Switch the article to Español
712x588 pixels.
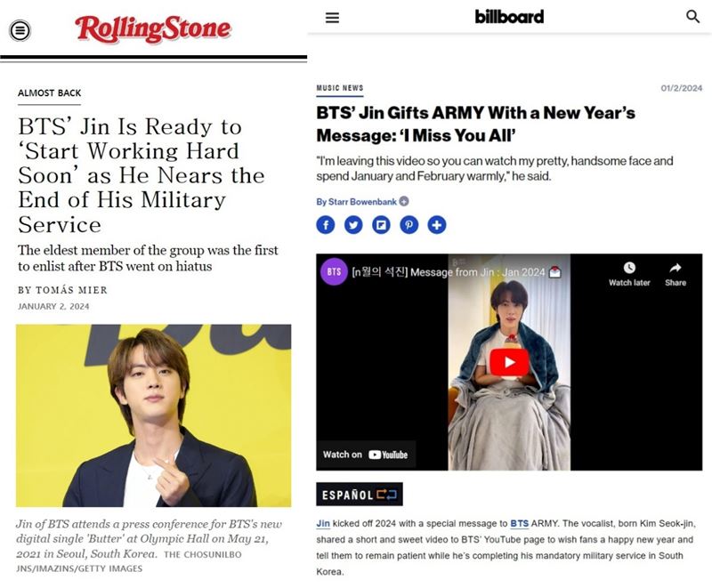(x=360, y=494)
